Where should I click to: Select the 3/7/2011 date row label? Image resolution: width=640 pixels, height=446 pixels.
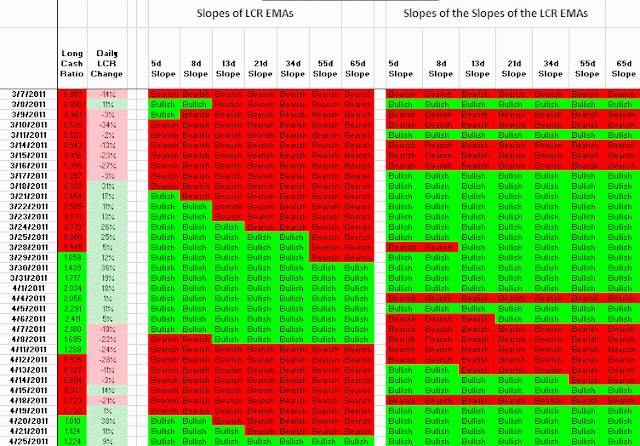click(x=29, y=94)
